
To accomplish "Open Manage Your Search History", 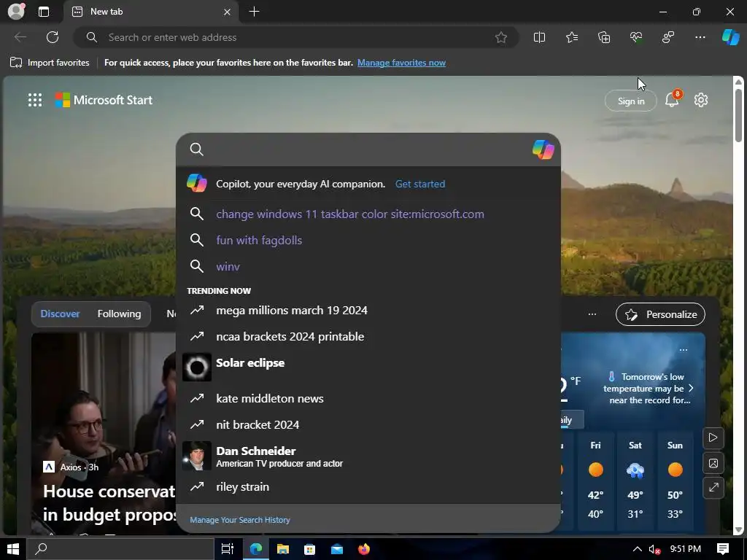I will pyautogui.click(x=239, y=520).
